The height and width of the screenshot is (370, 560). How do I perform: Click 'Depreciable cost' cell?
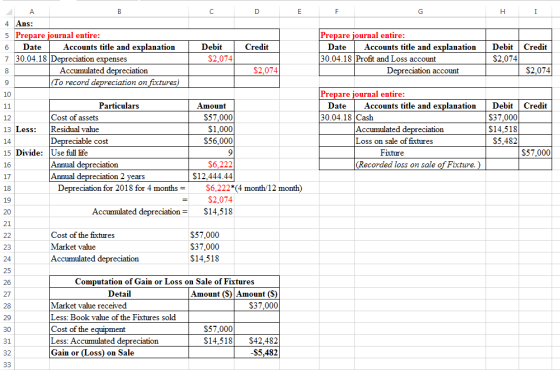[x=119, y=141]
